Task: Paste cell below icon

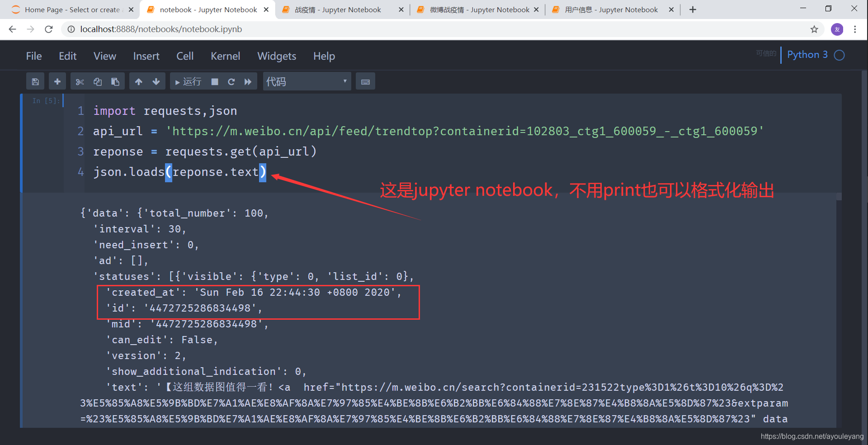Action: coord(115,82)
